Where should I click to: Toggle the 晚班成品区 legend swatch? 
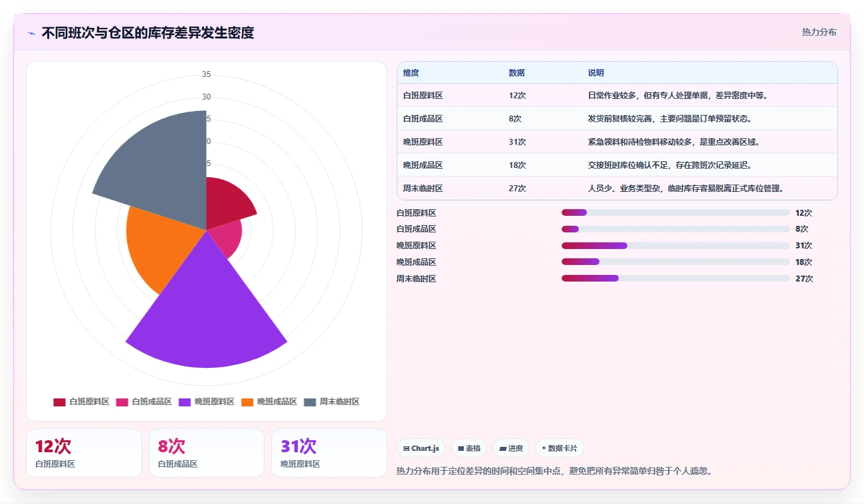point(247,402)
